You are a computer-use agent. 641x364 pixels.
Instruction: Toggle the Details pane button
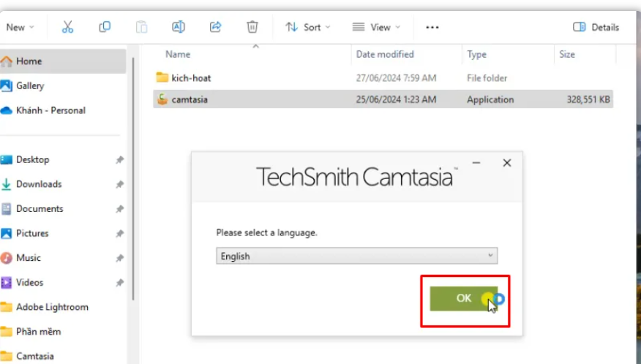point(596,27)
